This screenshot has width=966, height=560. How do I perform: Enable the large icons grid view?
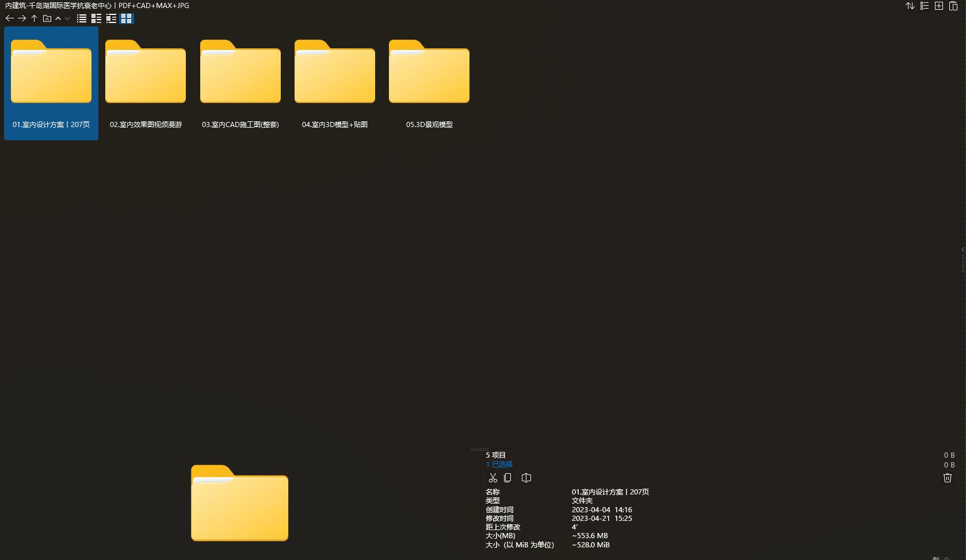(x=127, y=18)
